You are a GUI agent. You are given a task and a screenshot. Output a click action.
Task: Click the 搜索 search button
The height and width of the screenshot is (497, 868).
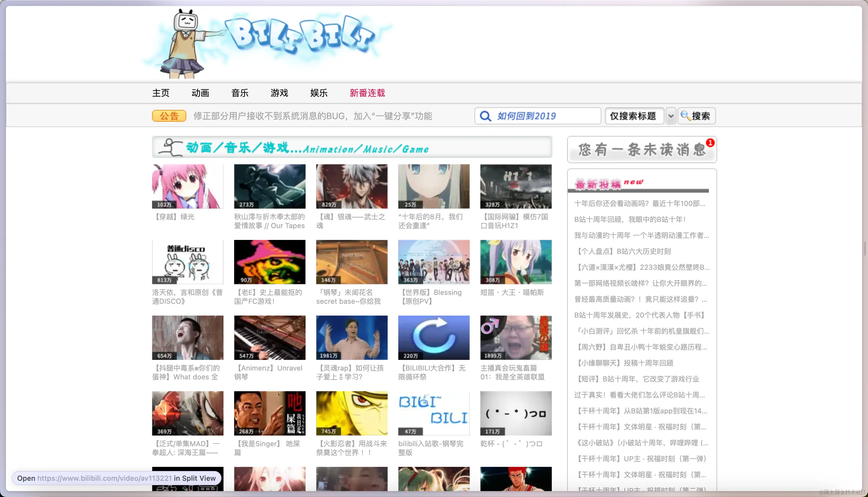click(696, 116)
